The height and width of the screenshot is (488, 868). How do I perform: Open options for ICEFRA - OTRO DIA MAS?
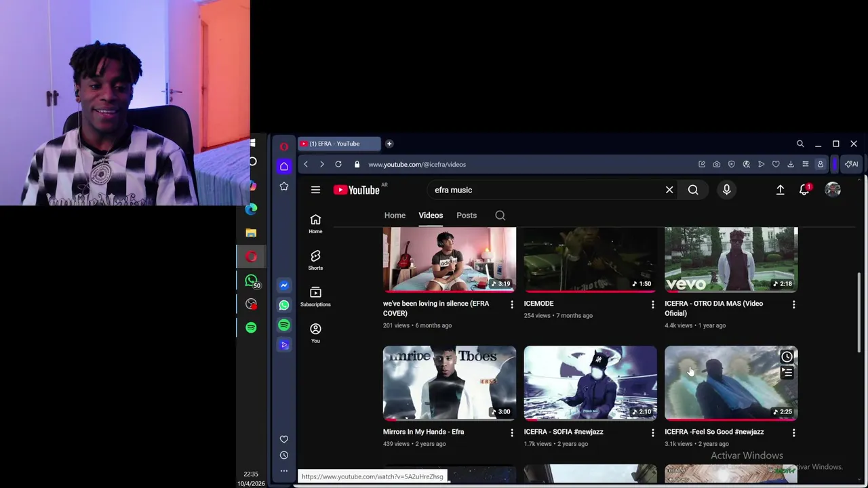[794, 304]
